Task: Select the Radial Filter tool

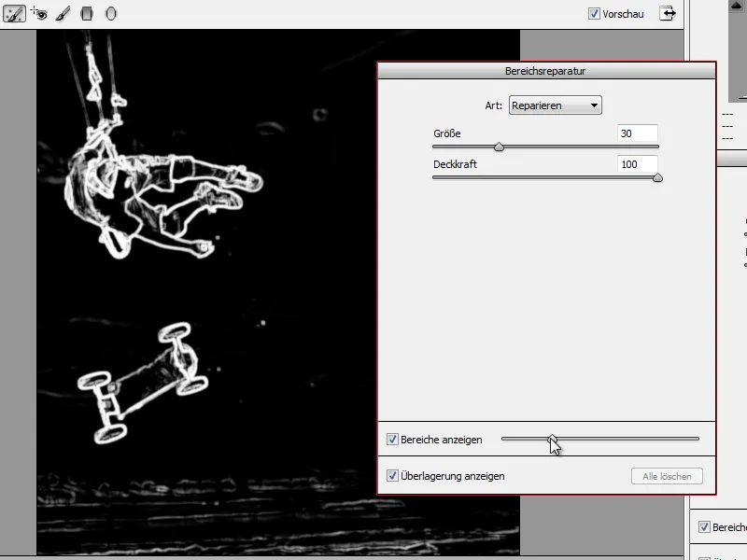Action: click(110, 14)
